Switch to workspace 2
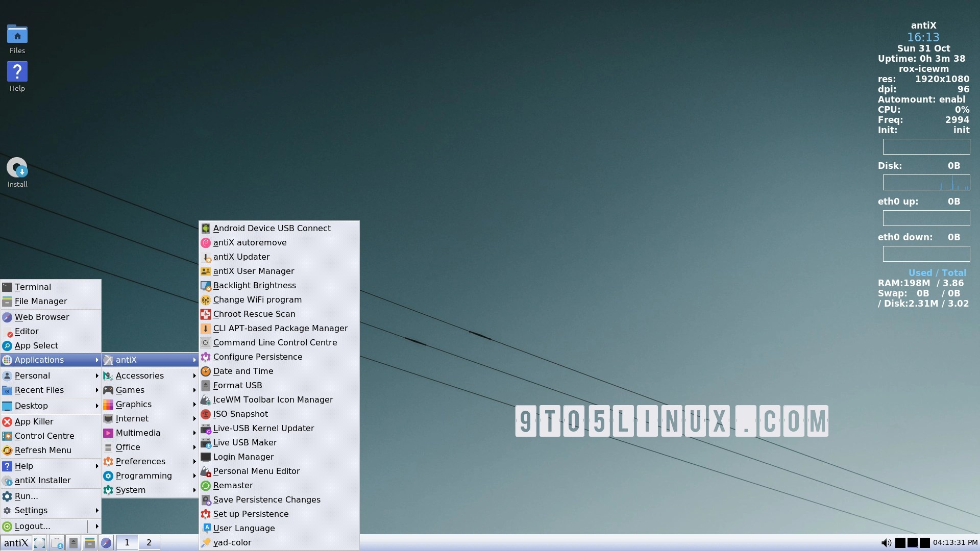 (149, 543)
